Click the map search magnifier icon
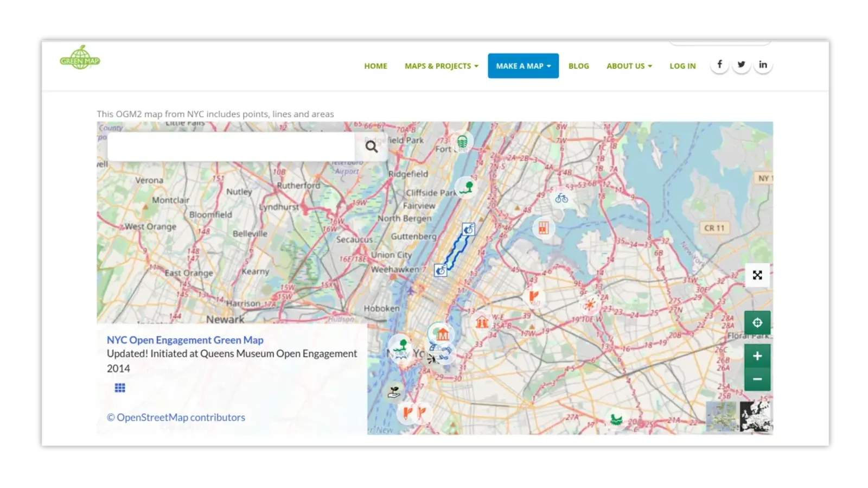 pyautogui.click(x=372, y=147)
